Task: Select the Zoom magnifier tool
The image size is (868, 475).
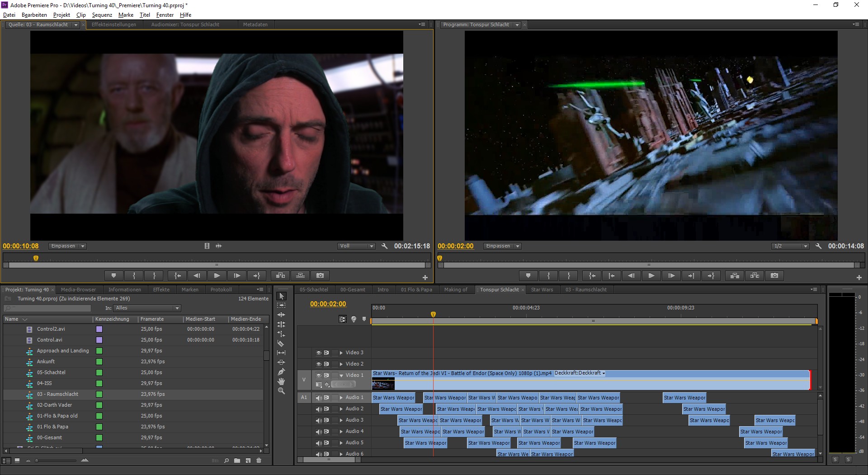Action: tap(281, 391)
